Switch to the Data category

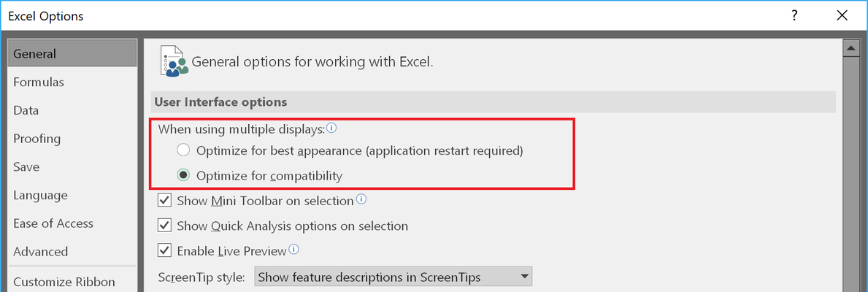tap(26, 110)
